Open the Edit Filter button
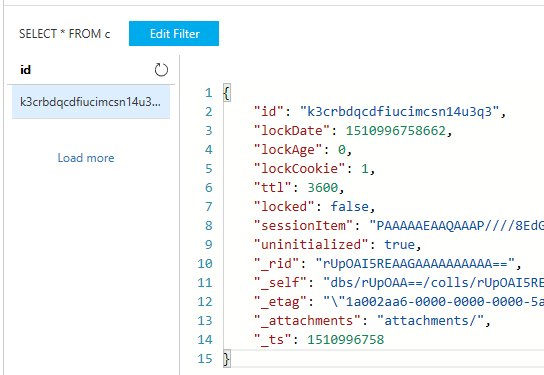The width and height of the screenshot is (544, 375). click(174, 34)
